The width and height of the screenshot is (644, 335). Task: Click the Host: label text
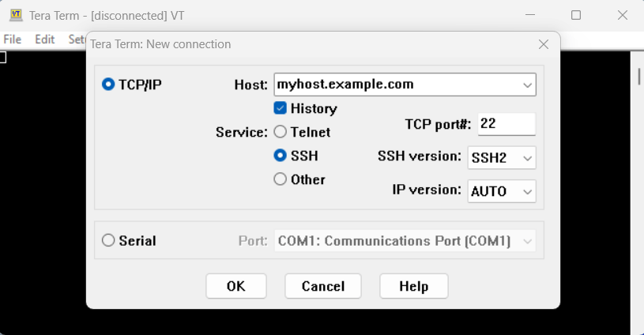click(250, 85)
